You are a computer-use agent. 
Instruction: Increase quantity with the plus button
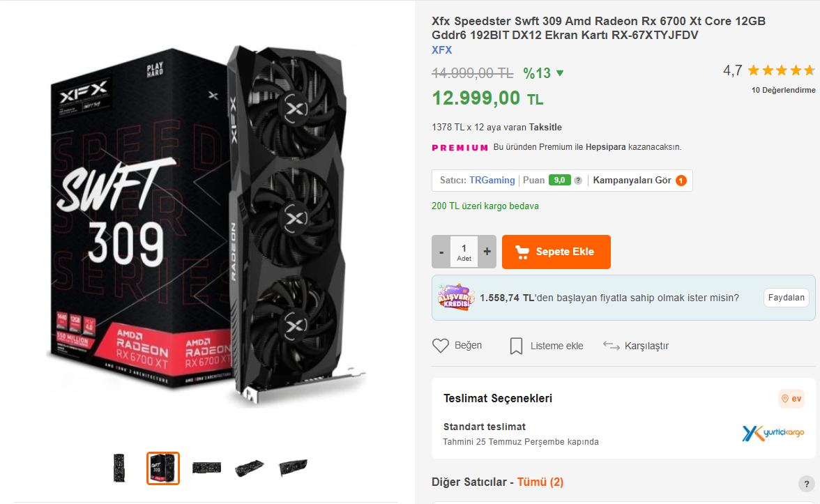coord(487,252)
